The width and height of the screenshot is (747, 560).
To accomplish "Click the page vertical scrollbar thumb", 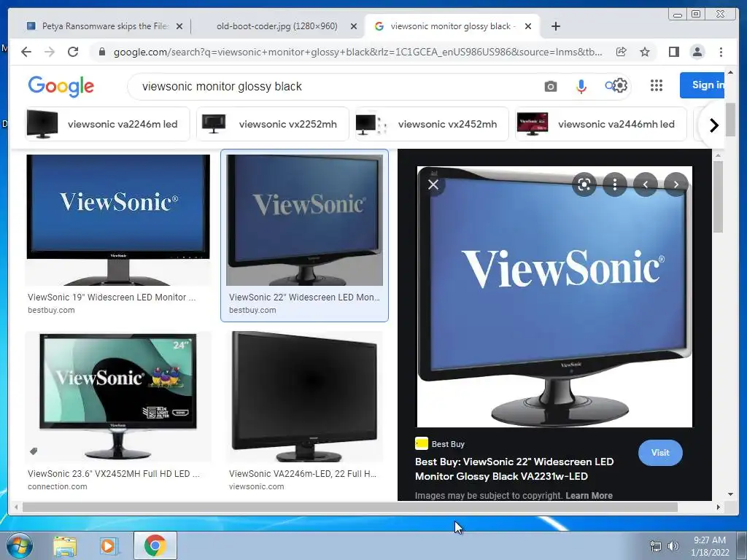I will tap(731, 119).
